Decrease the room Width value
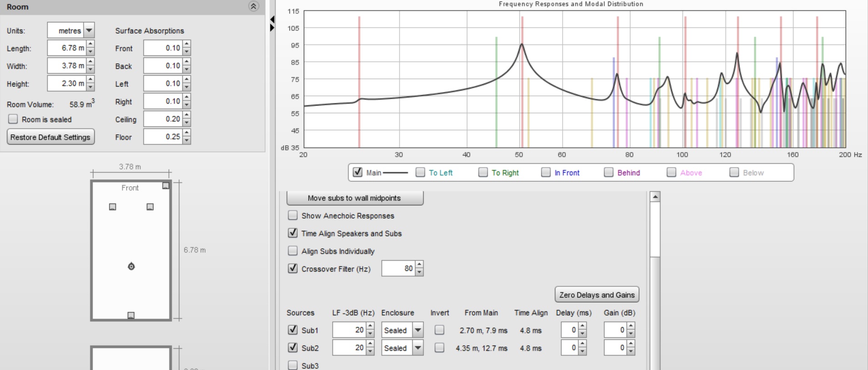Viewport: 868px width, 370px height. pos(91,70)
